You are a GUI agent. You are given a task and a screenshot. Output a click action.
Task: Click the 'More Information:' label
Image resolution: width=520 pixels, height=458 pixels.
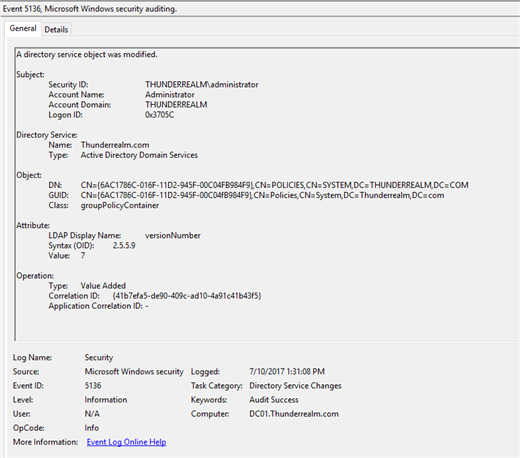pyautogui.click(x=45, y=442)
